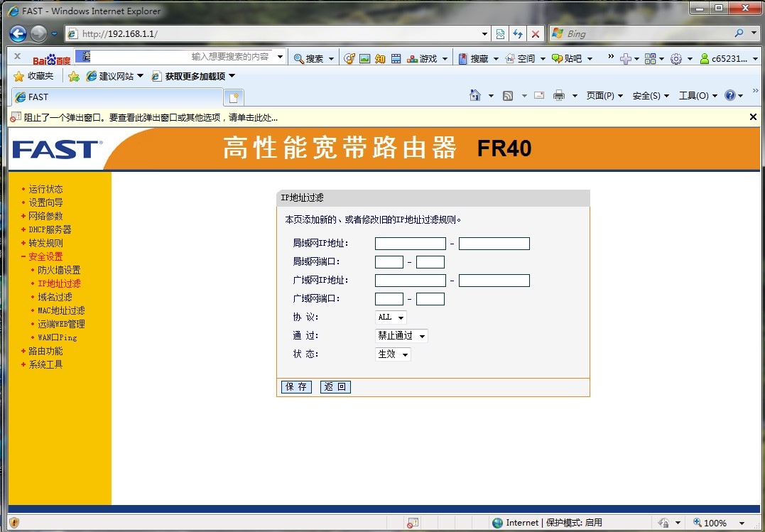Viewport: 765px width, 532px height.
Task: Open the 通过 dropdown showing 禁止通过
Action: pyautogui.click(x=401, y=336)
